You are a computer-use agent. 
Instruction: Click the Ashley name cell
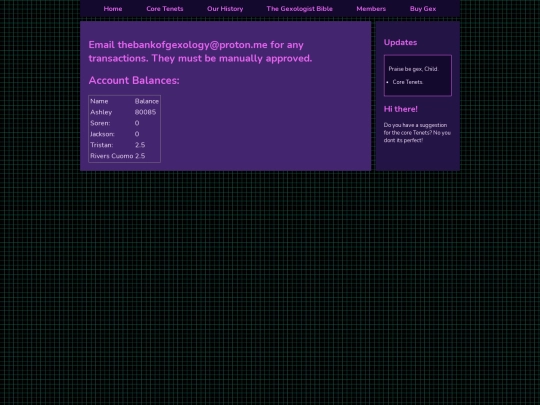click(x=101, y=112)
